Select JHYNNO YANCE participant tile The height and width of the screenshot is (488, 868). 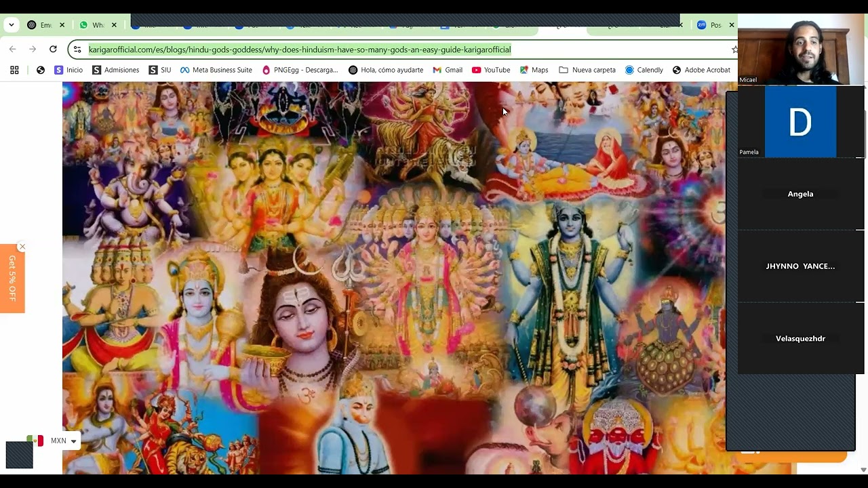coord(800,266)
